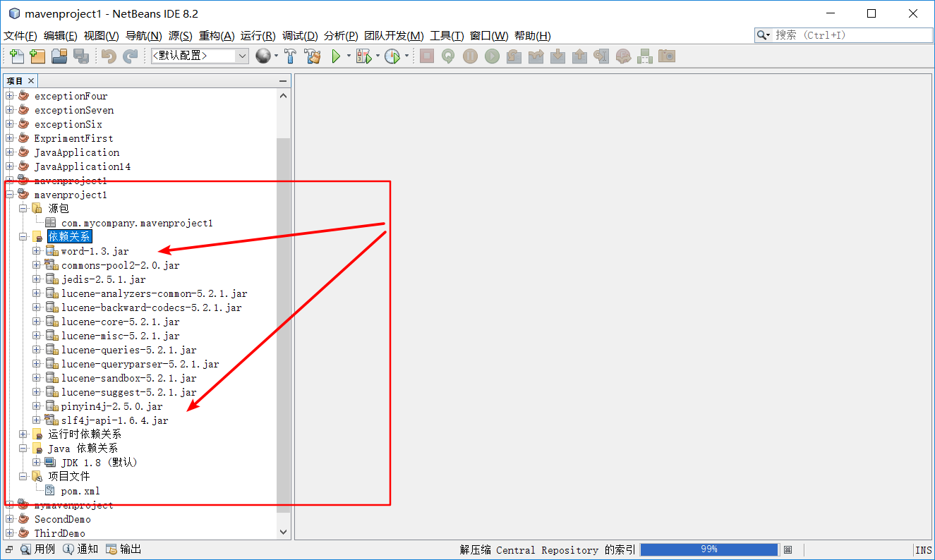Click the Redo toolbar icon
The height and width of the screenshot is (560, 935).
pos(130,56)
